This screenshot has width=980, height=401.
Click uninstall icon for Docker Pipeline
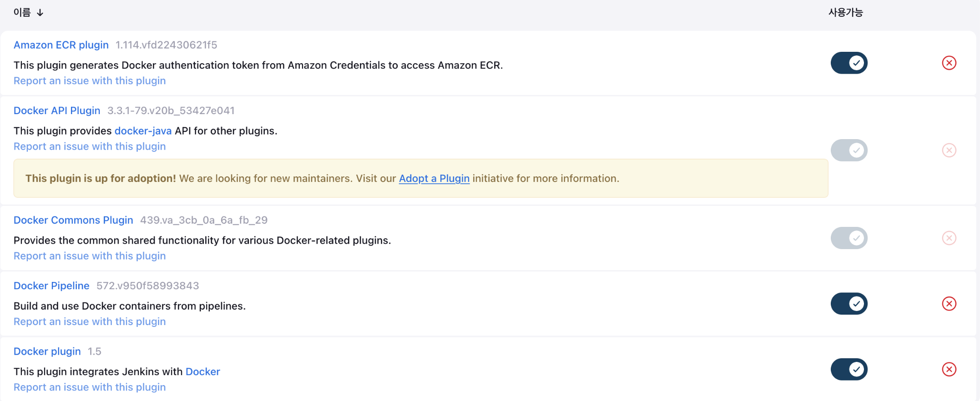coord(949,304)
